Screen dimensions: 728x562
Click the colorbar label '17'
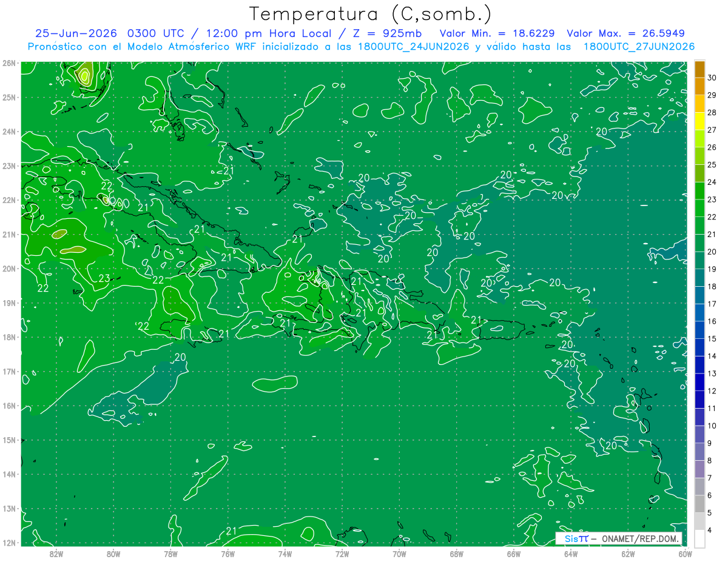[712, 304]
